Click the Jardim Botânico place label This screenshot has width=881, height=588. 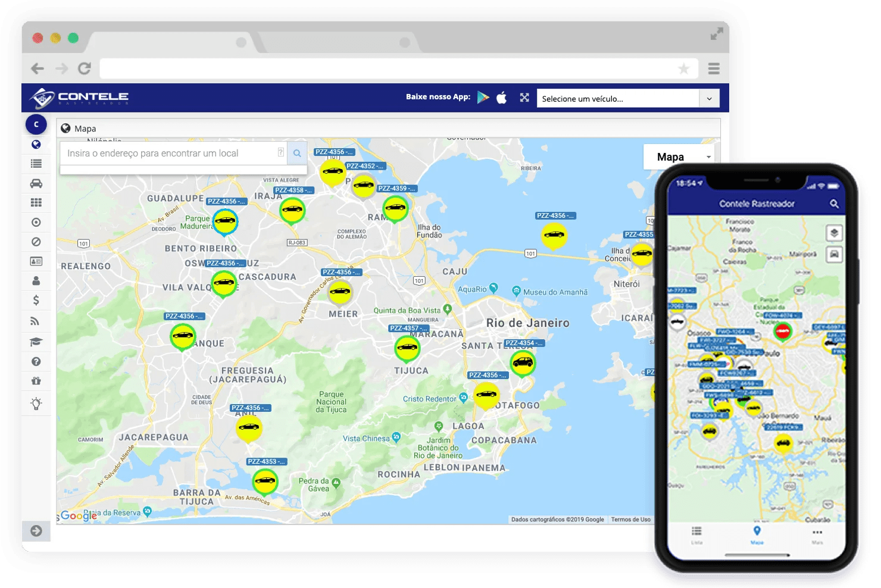point(438,448)
